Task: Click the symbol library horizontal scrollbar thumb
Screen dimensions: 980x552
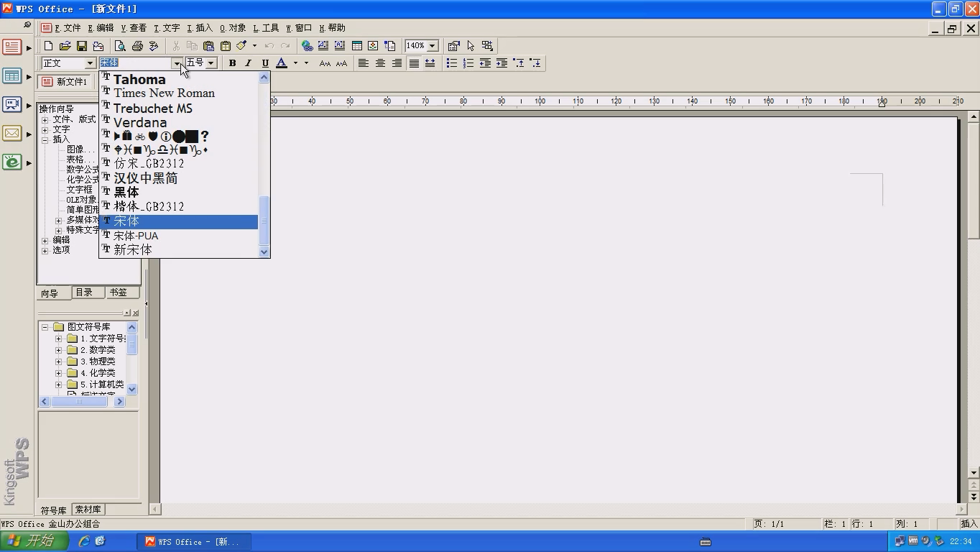Action: pyautogui.click(x=79, y=402)
